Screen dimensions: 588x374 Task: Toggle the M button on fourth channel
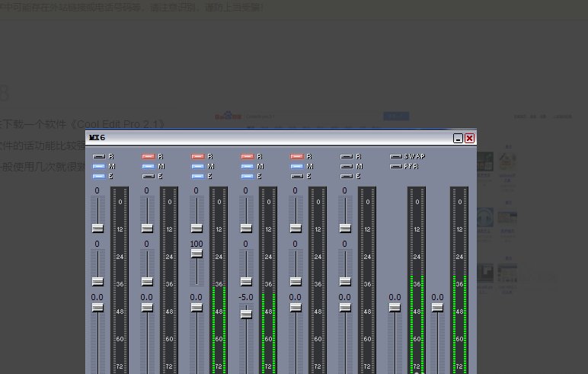tap(247, 166)
